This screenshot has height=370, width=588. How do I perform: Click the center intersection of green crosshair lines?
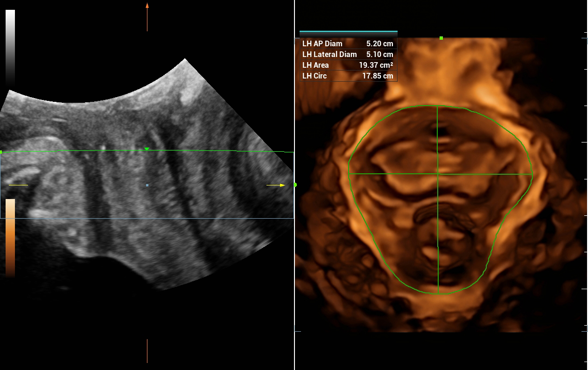[x=437, y=174]
